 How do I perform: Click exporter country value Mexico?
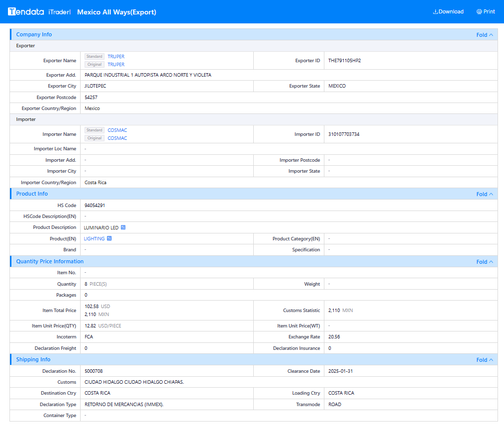click(92, 108)
